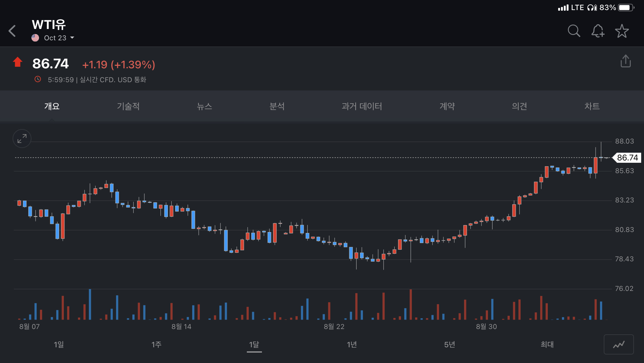This screenshot has height=363, width=644.
Task: Open the Oct 23 contract dropdown
Action: (59, 38)
